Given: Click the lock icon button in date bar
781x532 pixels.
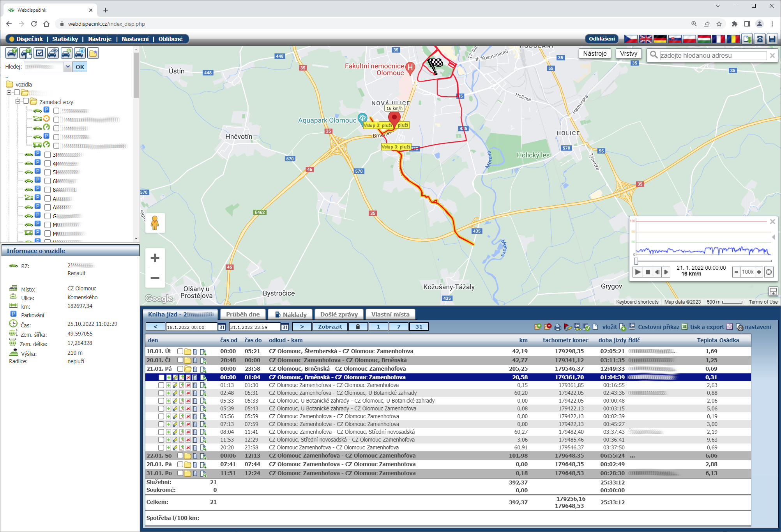Looking at the screenshot, I should click(x=358, y=327).
